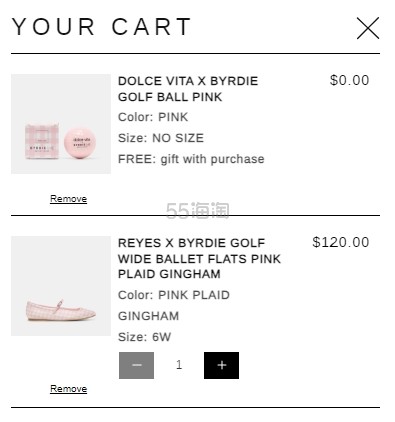Select the Color: PINK detail line
Screen dimensions: 395x422
click(153, 117)
